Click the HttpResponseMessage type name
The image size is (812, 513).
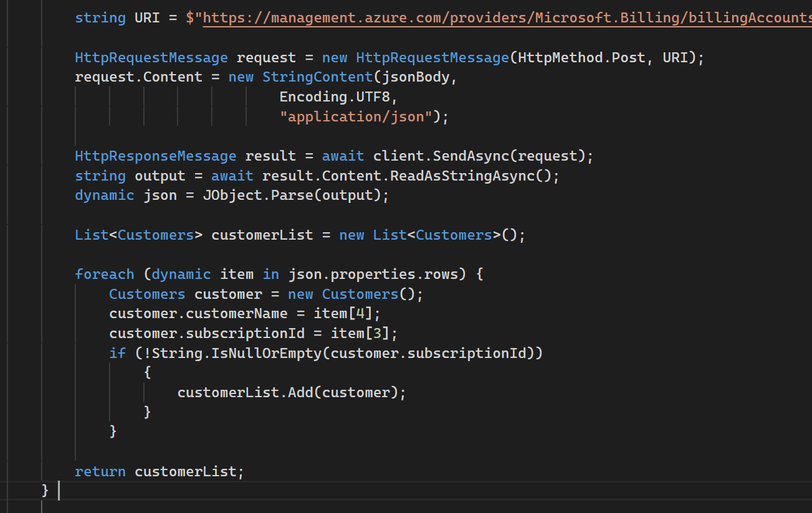pyautogui.click(x=155, y=156)
